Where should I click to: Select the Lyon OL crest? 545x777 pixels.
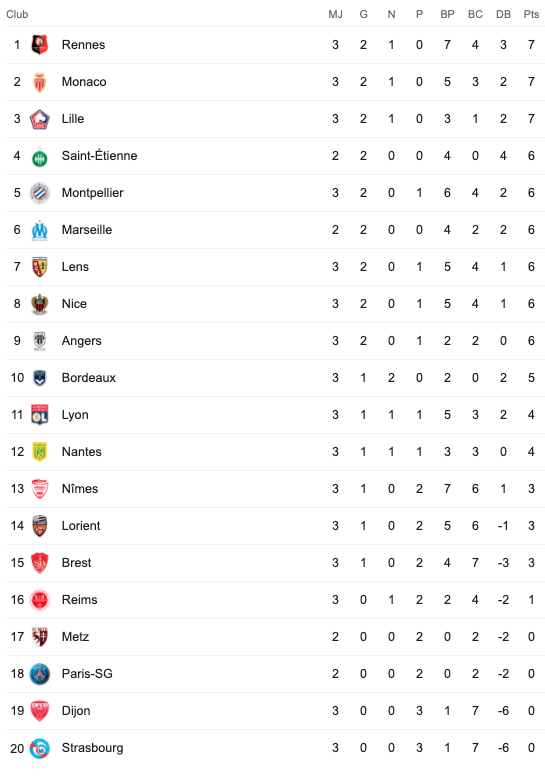tap(40, 415)
